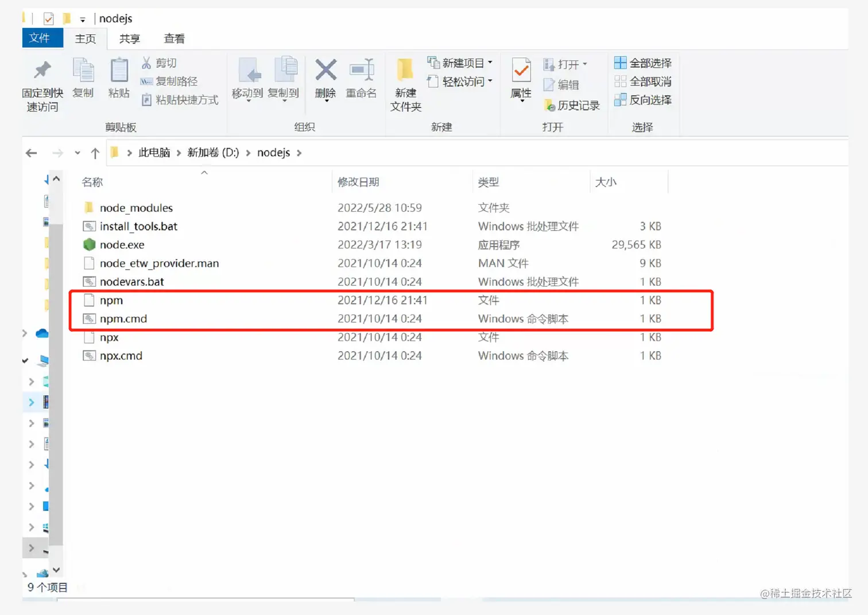The image size is (868, 615).
Task: Switch to the Share (共享) tab
Action: pos(129,38)
